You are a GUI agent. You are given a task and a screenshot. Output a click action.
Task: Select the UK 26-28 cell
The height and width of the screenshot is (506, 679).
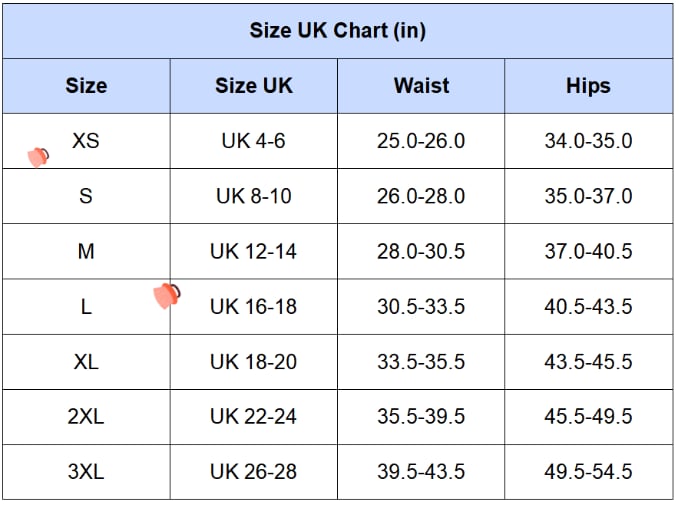254,472
